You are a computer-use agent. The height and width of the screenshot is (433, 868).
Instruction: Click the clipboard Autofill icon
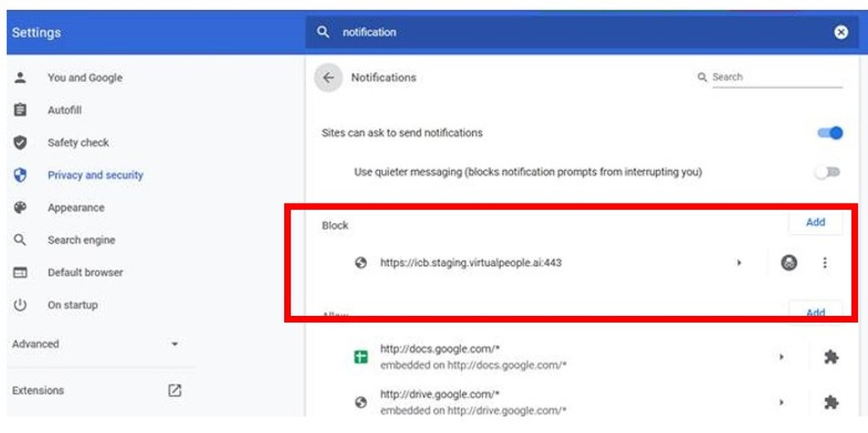pyautogui.click(x=20, y=110)
